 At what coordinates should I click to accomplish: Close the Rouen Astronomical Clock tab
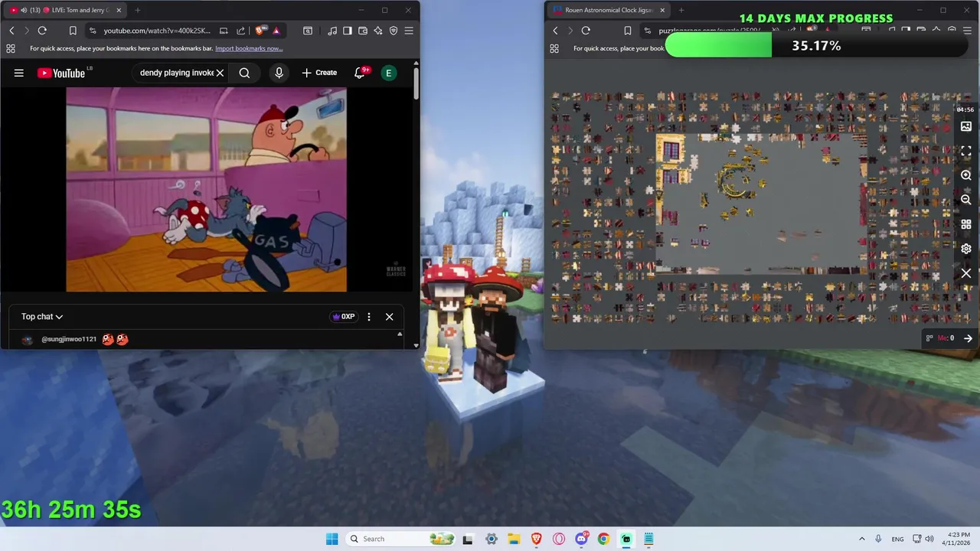[662, 10]
